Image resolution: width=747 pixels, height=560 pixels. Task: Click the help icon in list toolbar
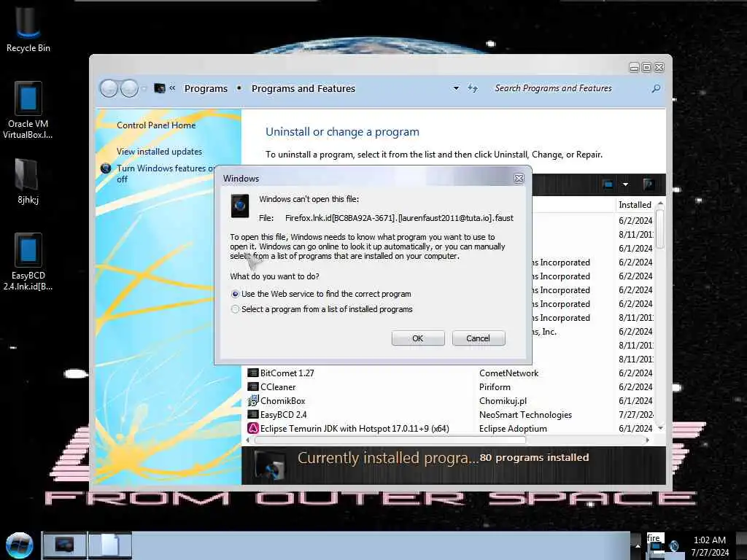click(x=648, y=184)
